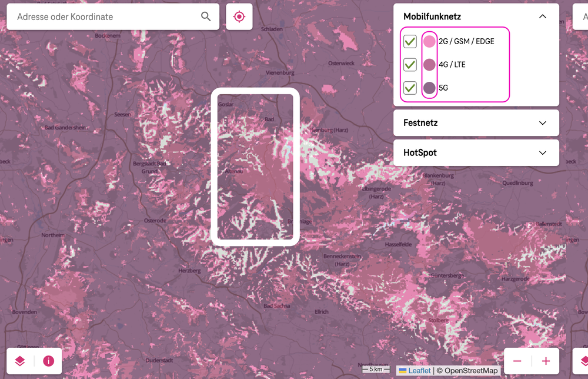The width and height of the screenshot is (588, 379).
Task: Click the geolocation target icon
Action: [239, 16]
